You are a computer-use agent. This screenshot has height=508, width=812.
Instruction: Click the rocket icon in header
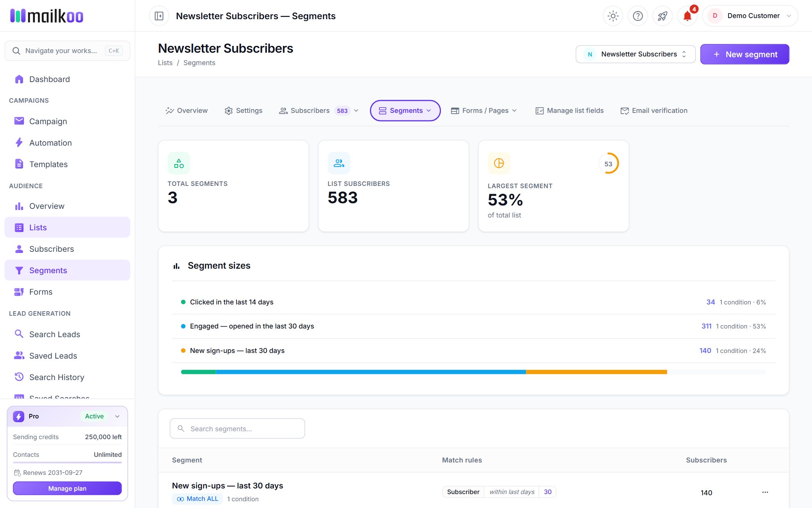pyautogui.click(x=662, y=16)
